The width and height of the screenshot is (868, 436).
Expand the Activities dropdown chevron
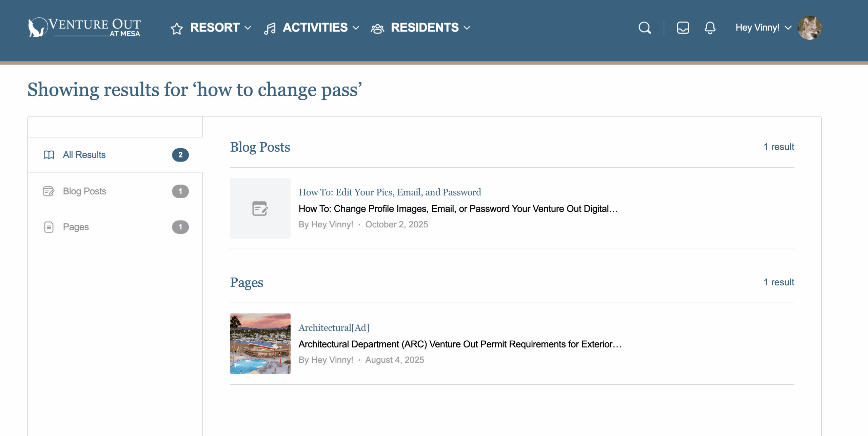pyautogui.click(x=356, y=28)
